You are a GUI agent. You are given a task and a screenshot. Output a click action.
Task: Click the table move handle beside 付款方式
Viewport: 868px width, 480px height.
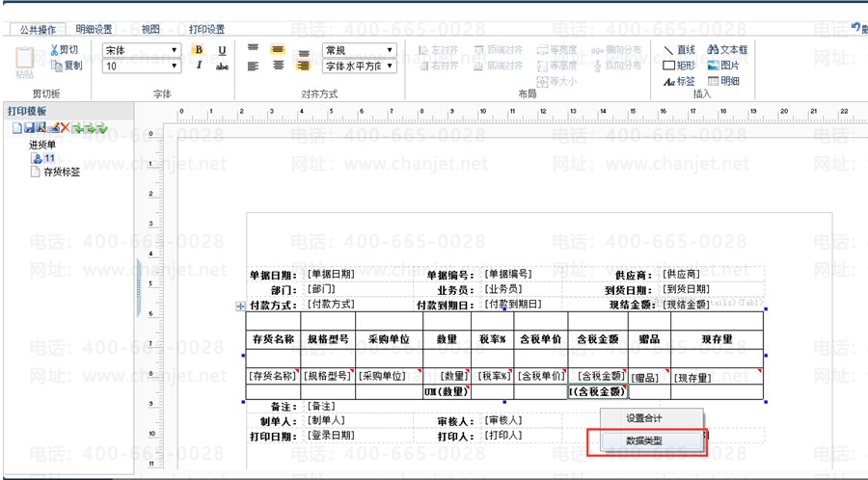click(240, 306)
